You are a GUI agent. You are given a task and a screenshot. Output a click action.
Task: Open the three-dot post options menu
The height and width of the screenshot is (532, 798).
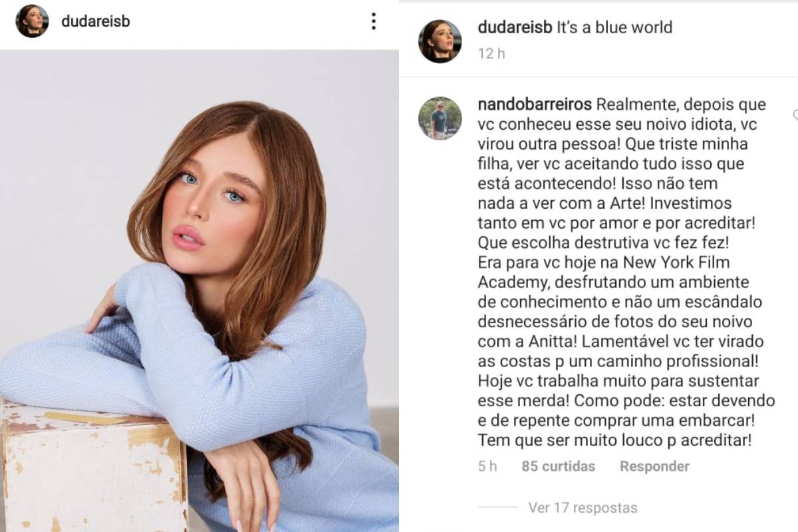pyautogui.click(x=374, y=21)
